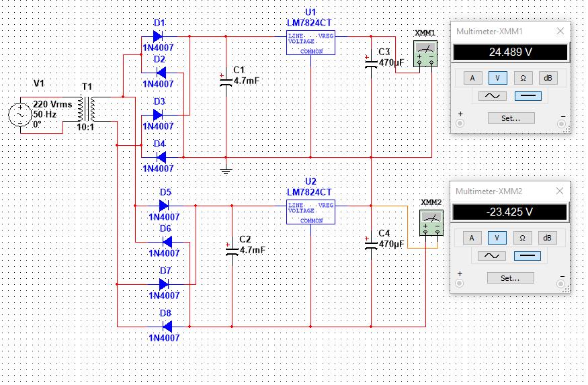Switch XMM1 to ammeter mode (A)
588x385 pixels.
tap(472, 78)
